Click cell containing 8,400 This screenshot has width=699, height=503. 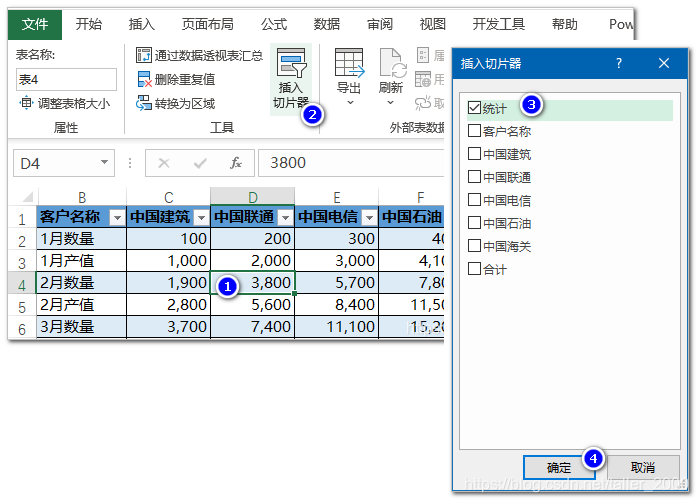[337, 305]
